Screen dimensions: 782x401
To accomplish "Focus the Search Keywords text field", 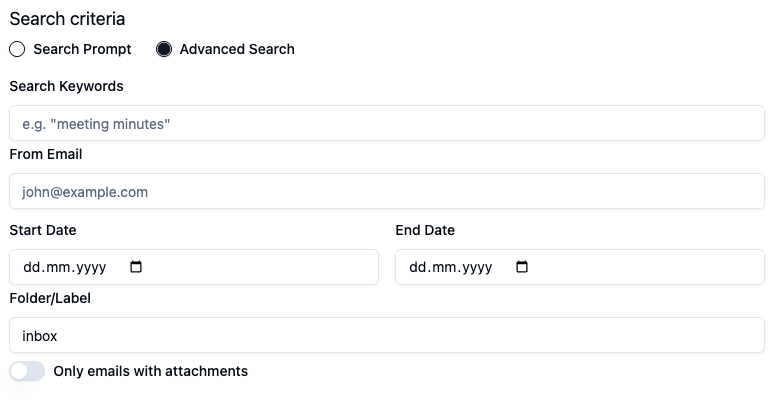I will 387,123.
